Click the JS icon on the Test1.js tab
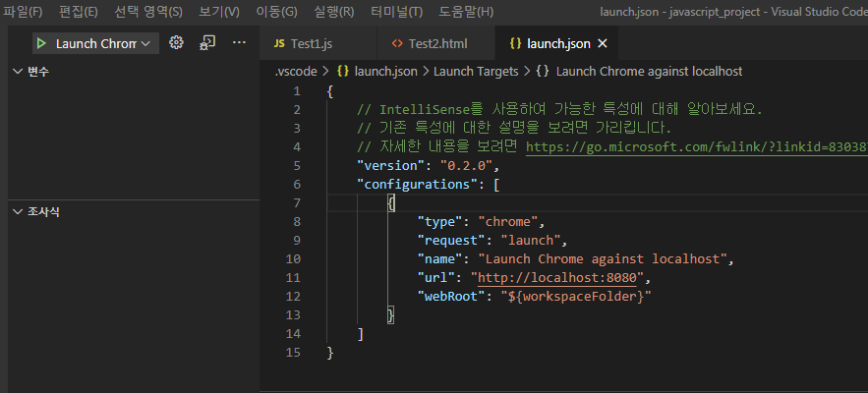The width and height of the screenshot is (868, 393). 279,44
